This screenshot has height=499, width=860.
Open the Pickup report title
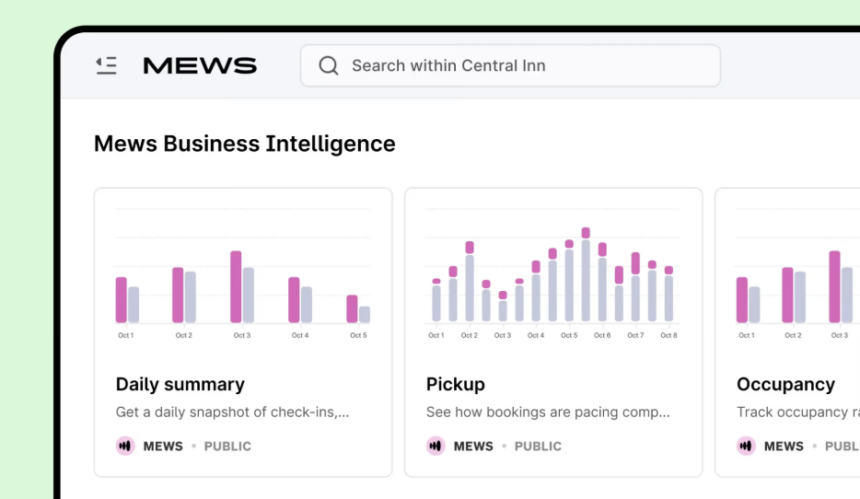pyautogui.click(x=455, y=384)
